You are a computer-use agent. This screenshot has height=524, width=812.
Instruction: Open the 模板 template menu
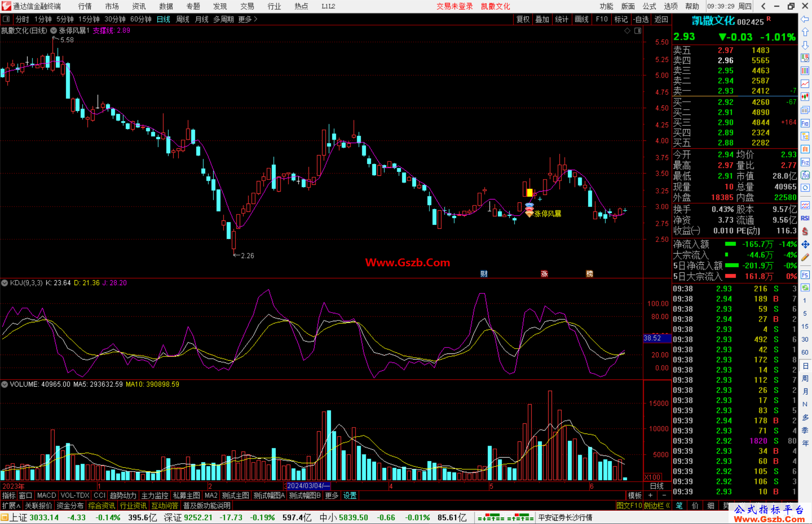[x=635, y=495]
